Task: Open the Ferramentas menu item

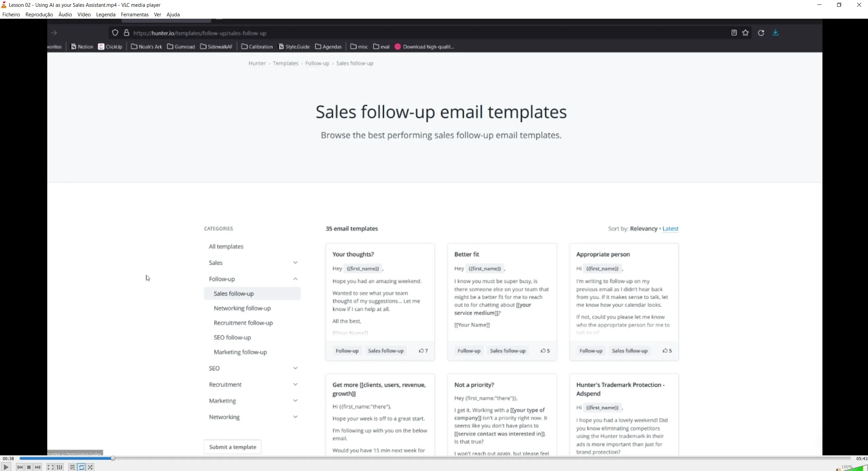Action: 134,14
